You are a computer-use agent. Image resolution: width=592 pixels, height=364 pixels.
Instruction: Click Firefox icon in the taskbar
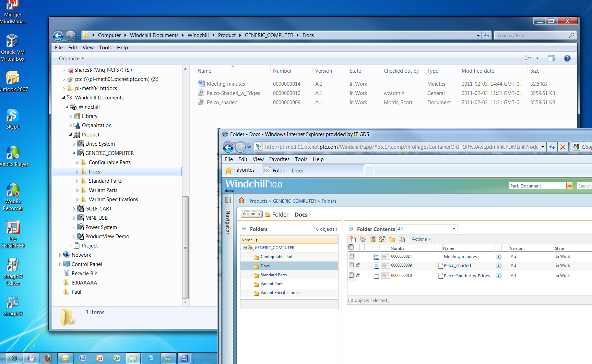[x=48, y=358]
